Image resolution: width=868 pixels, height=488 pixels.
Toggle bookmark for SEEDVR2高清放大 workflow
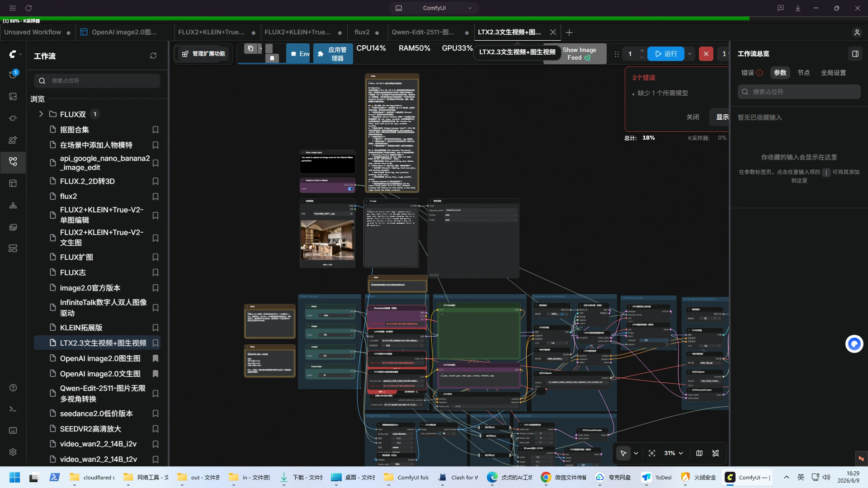coord(156,429)
